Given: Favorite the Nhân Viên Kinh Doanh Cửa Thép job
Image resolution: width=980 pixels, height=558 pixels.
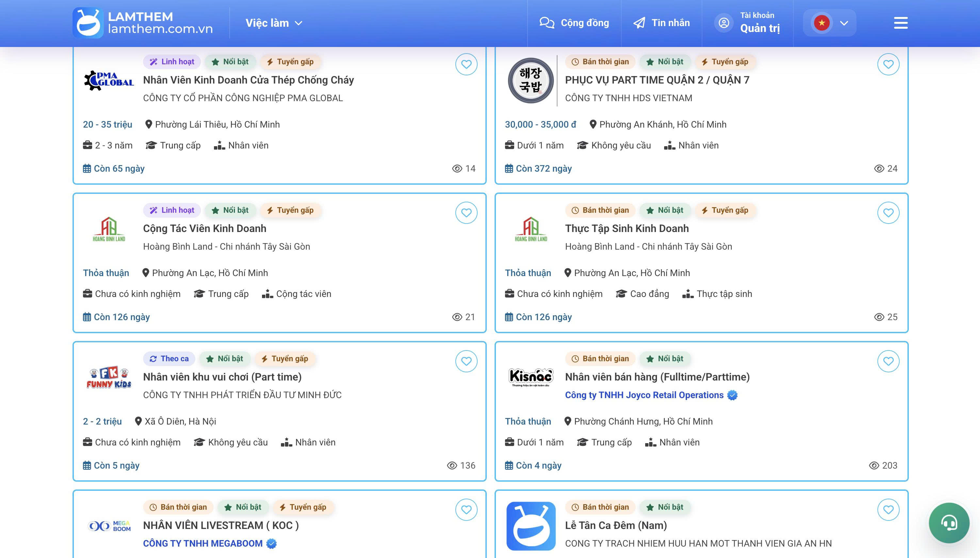Looking at the screenshot, I should click(x=466, y=64).
